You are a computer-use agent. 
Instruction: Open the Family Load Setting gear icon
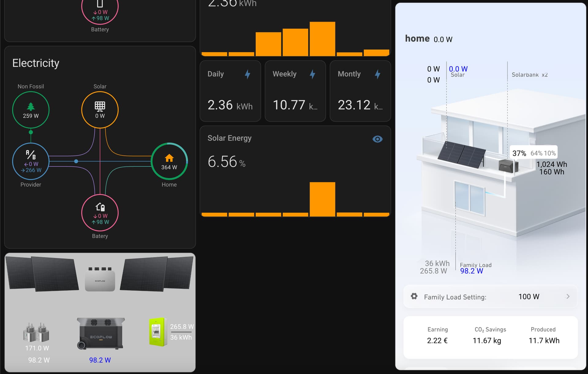(x=414, y=296)
